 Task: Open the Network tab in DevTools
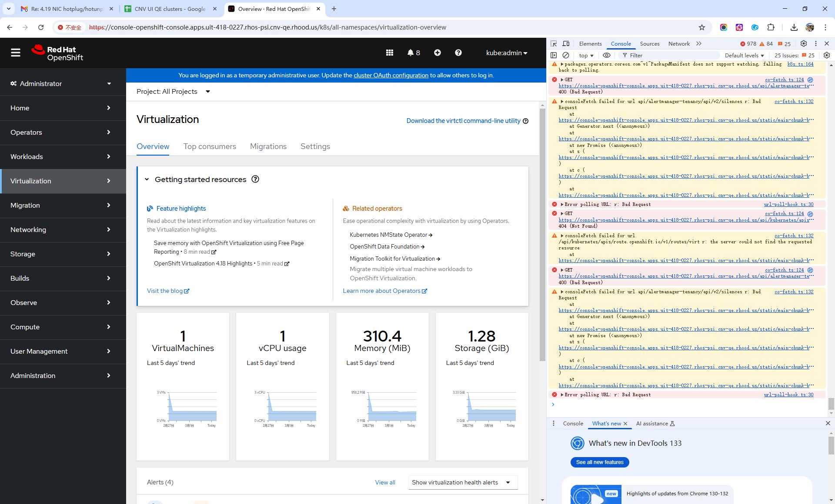tap(678, 43)
